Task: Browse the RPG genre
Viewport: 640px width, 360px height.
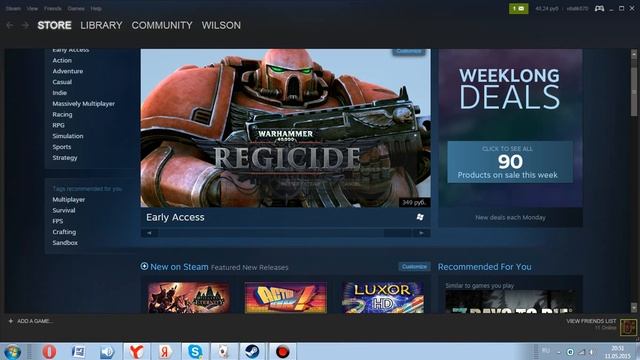Action: pos(58,125)
